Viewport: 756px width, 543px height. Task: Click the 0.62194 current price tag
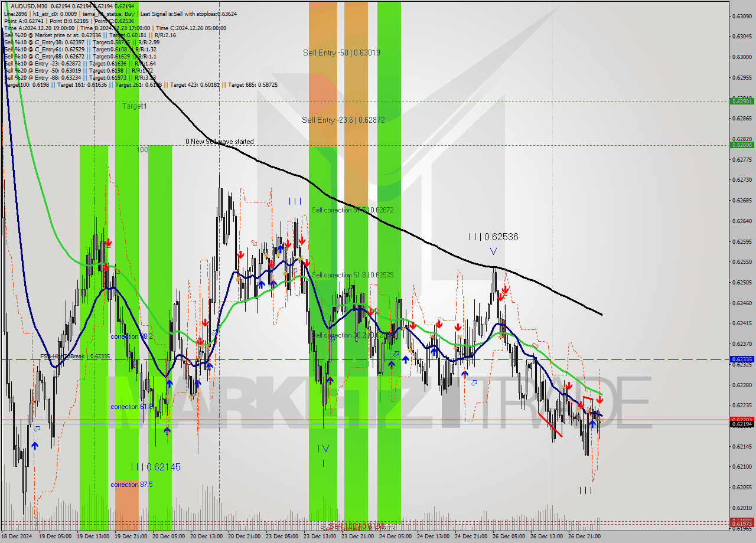[x=742, y=424]
